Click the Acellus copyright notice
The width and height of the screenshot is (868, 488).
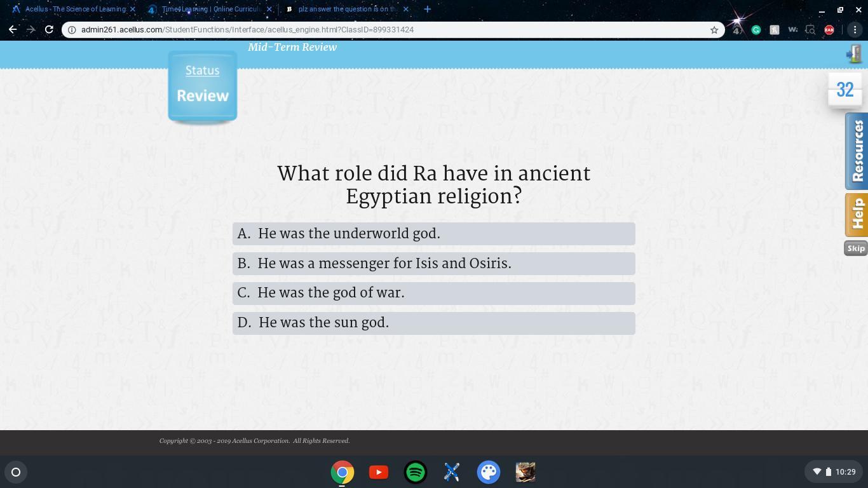coord(254,441)
